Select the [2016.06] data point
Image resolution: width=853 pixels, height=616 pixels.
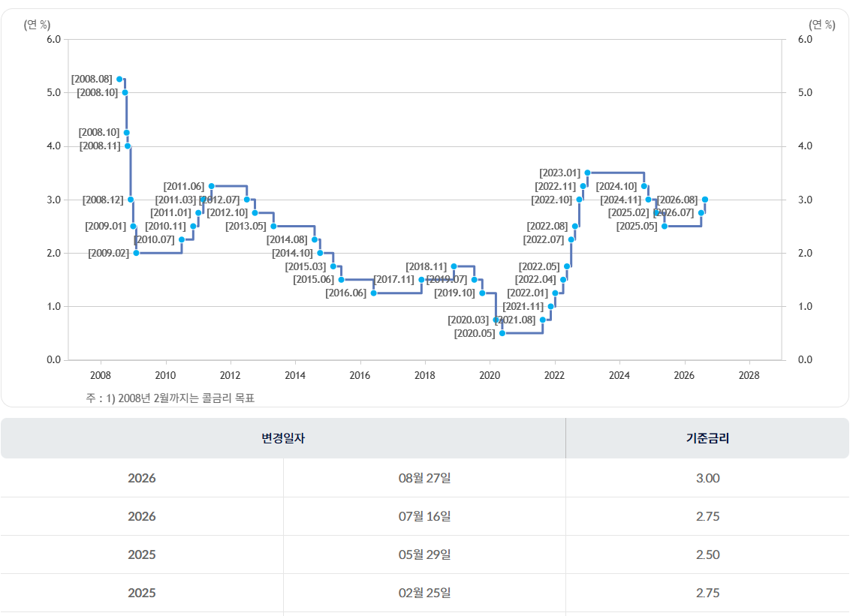[x=374, y=293]
